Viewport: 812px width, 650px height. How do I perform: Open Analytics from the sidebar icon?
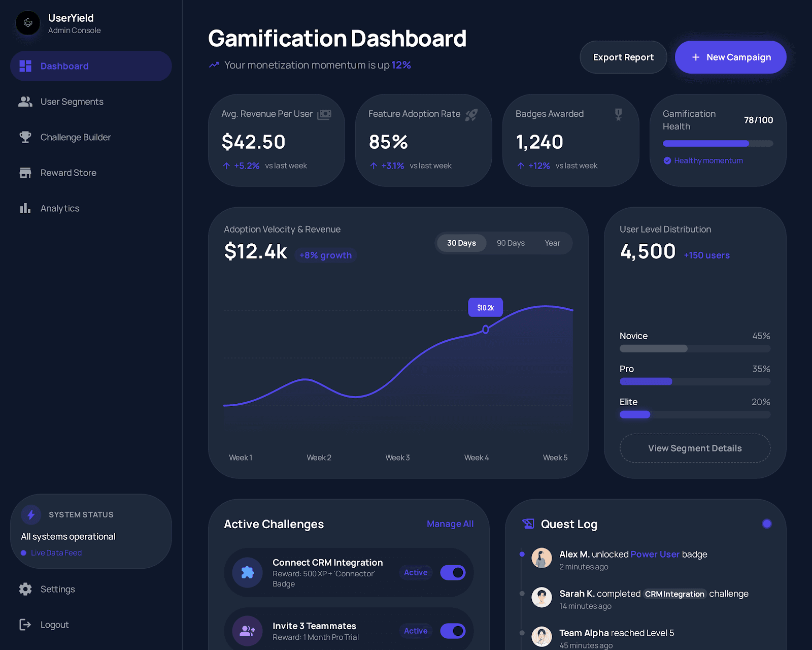pos(25,208)
